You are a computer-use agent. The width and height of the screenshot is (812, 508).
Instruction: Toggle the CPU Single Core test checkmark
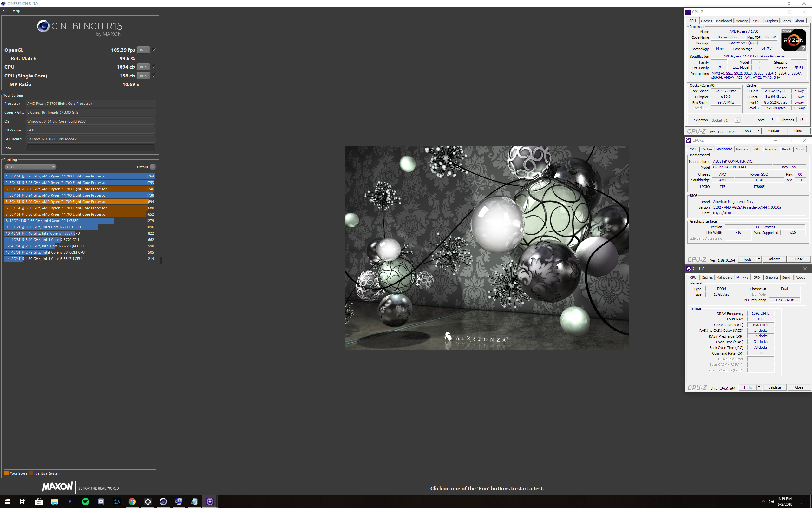point(154,75)
